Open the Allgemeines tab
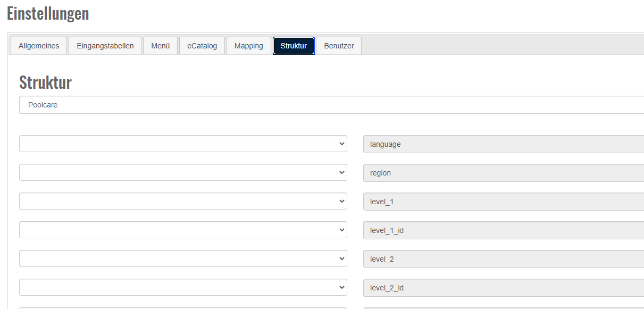This screenshot has width=644, height=309. coord(39,46)
